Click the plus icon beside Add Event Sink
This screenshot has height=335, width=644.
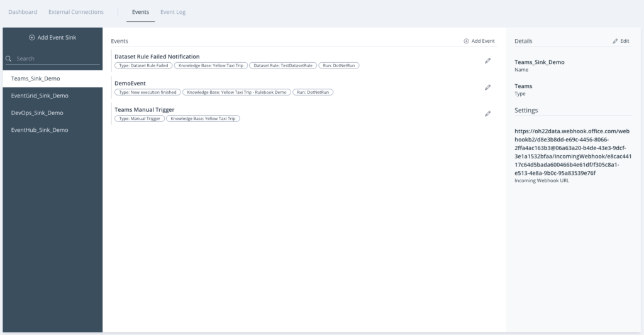32,38
